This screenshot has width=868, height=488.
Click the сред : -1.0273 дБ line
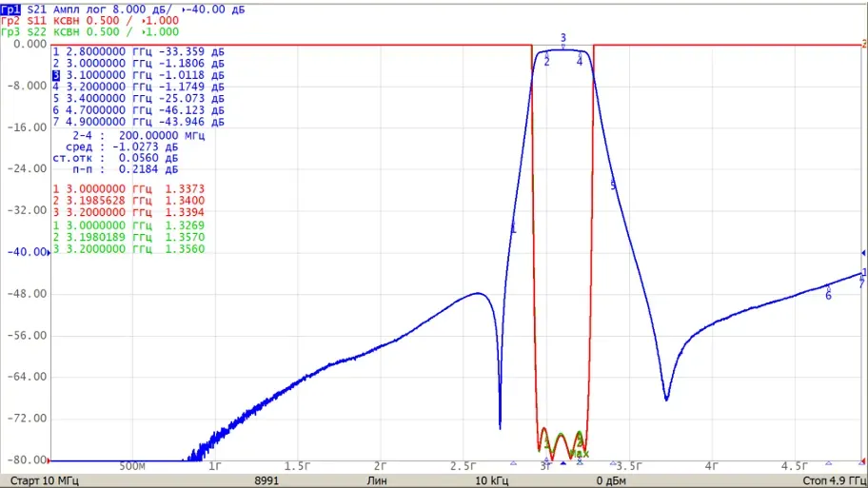(122, 146)
